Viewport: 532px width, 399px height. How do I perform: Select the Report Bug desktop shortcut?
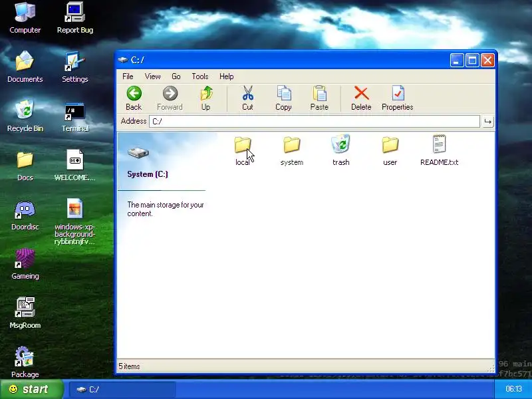click(75, 18)
